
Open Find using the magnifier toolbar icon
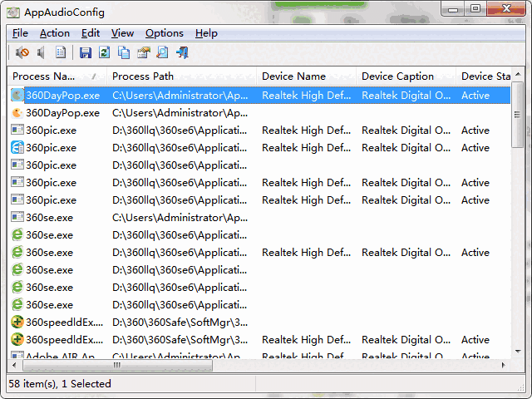pyautogui.click(x=163, y=52)
